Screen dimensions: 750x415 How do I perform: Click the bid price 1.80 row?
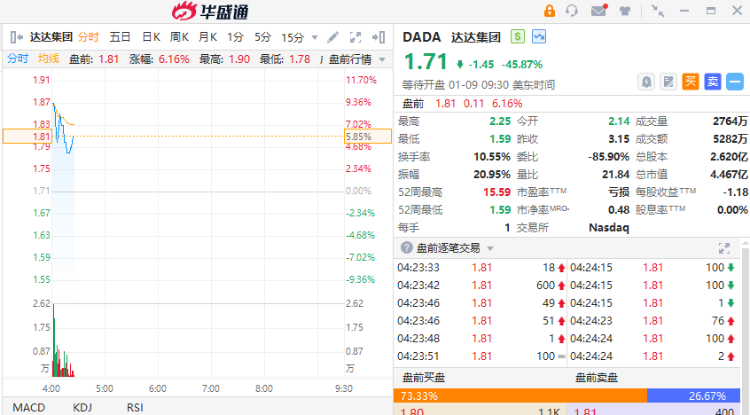(x=480, y=411)
